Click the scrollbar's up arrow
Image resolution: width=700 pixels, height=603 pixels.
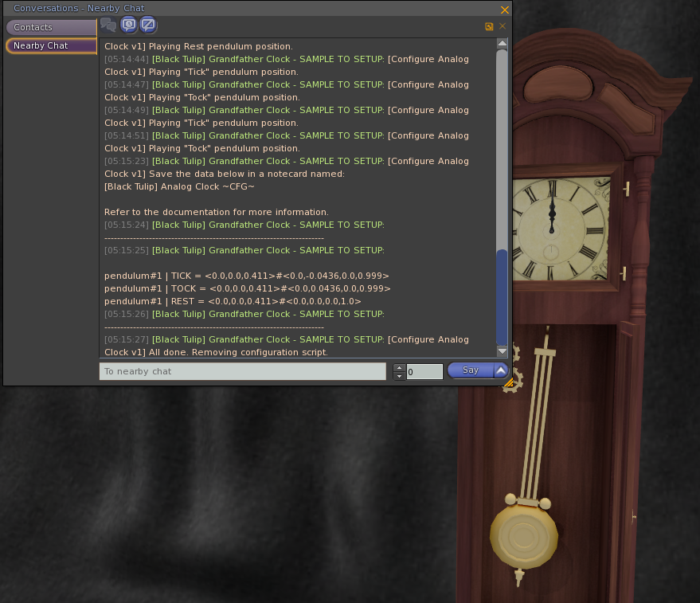503,45
